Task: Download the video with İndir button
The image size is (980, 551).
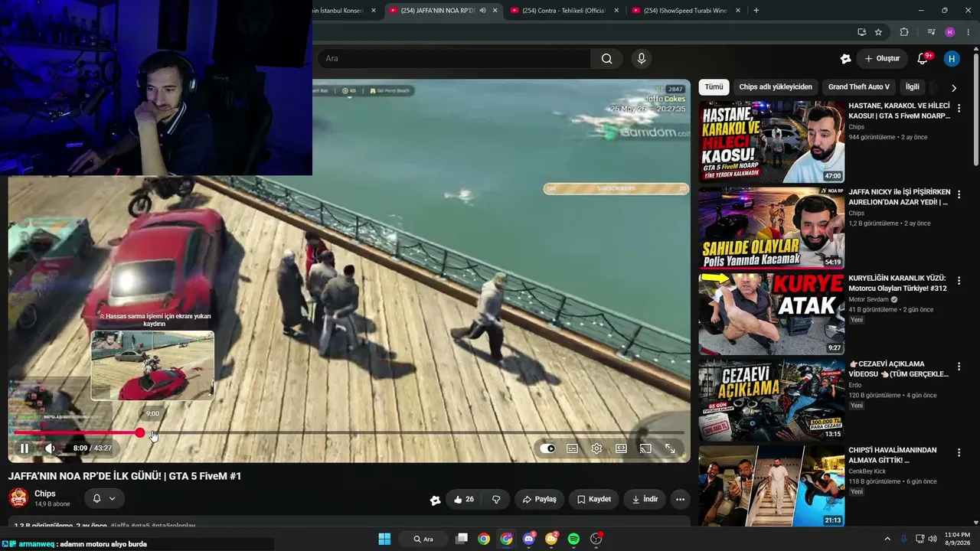Action: [x=645, y=499]
